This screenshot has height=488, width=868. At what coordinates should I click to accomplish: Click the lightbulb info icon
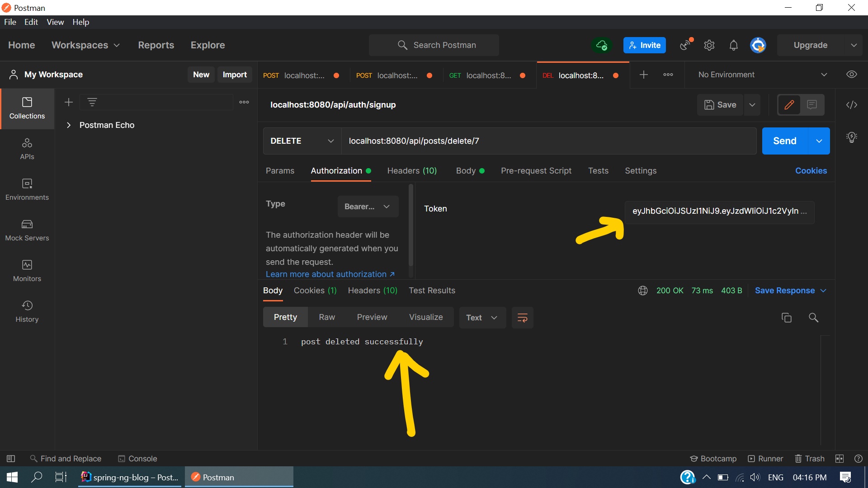[852, 137]
